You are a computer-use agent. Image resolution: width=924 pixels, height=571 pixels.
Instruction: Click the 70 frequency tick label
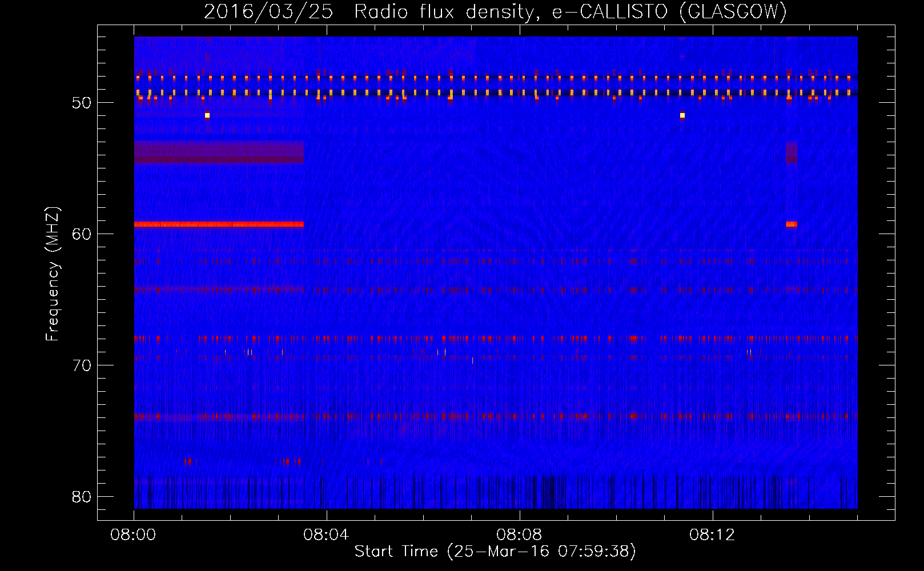coord(82,365)
